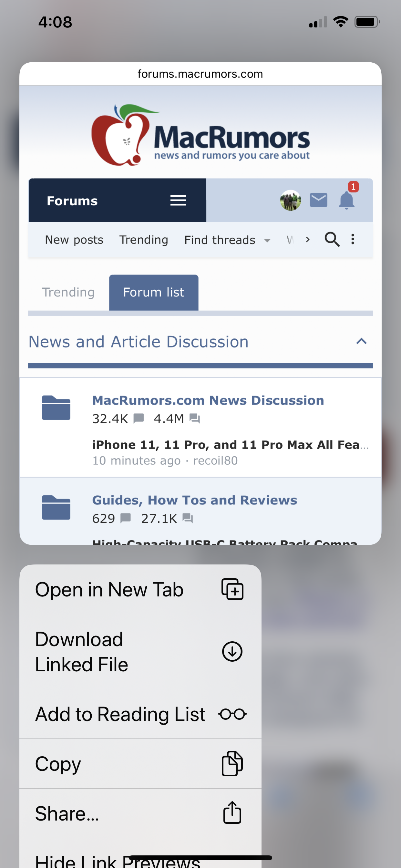The image size is (401, 868).
Task: Click the new tab icon beside Open in New Tab
Action: 232,589
